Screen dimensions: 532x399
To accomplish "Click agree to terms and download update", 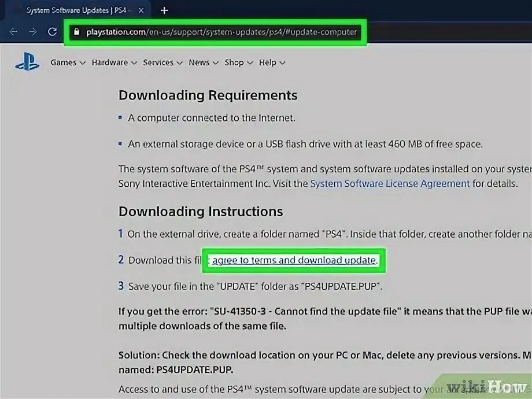I will (294, 260).
